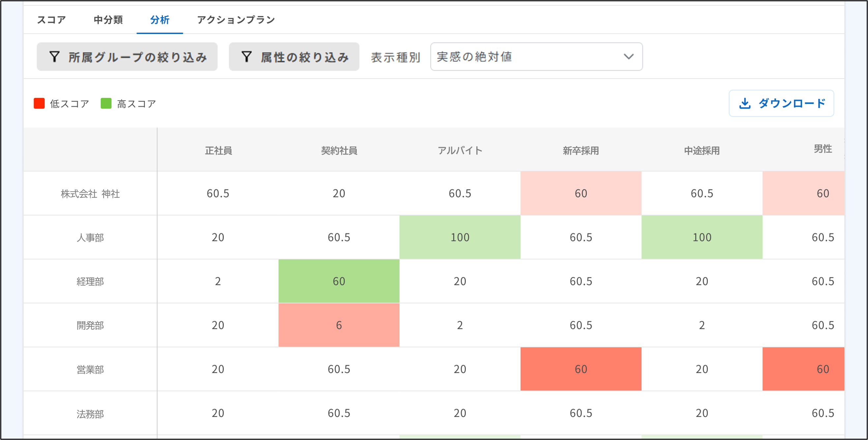Click the funnel icon for 所属グループの絞り込み
The width and height of the screenshot is (868, 440).
55,56
